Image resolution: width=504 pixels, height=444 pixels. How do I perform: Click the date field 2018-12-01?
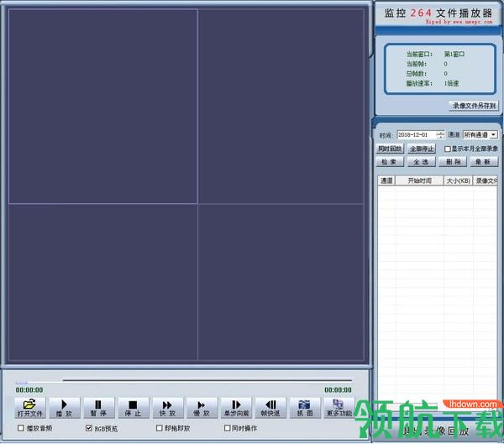pos(417,134)
